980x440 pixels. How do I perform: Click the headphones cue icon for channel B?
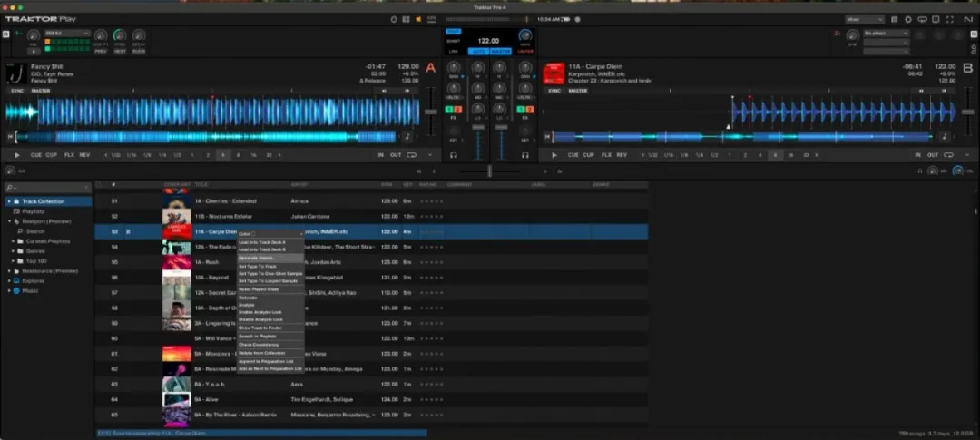pyautogui.click(x=525, y=155)
